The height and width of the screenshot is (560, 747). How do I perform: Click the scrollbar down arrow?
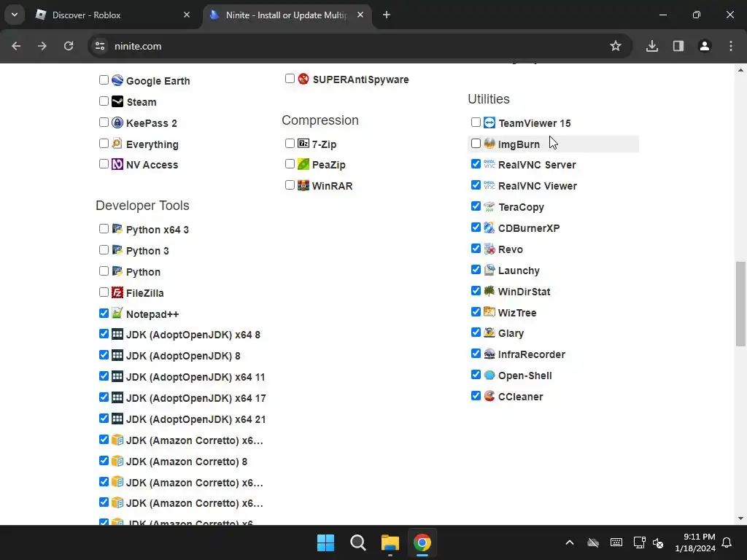tap(740, 518)
